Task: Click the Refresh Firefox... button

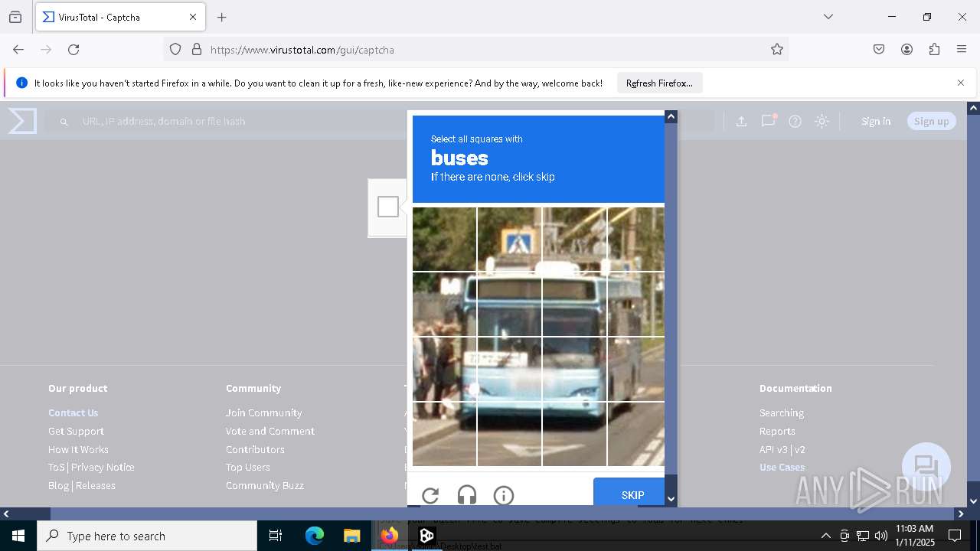Action: tap(659, 83)
